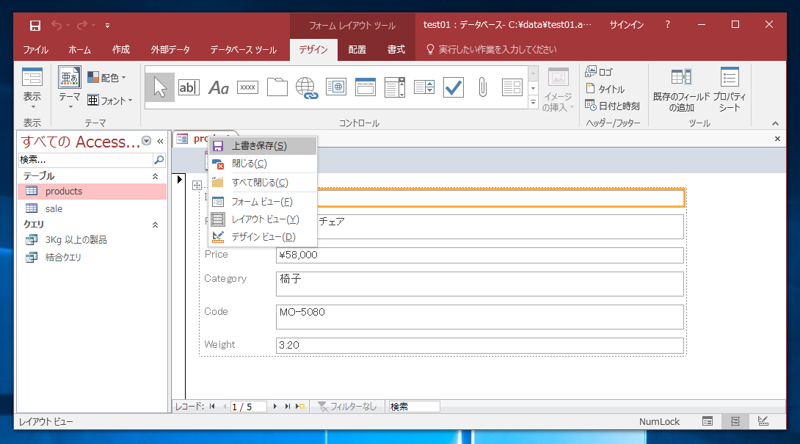Open the 表示 view dropdown button
Screen dimensions: 800x444
pyautogui.click(x=32, y=89)
